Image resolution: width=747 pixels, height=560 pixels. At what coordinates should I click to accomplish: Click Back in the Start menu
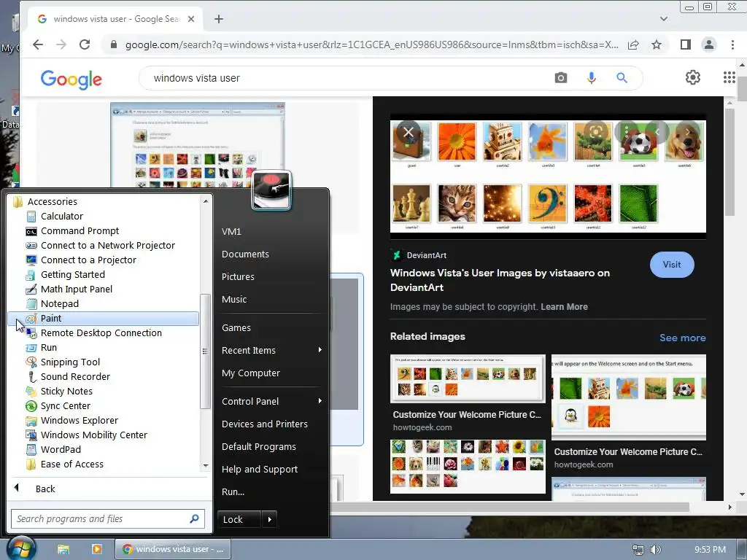point(45,489)
